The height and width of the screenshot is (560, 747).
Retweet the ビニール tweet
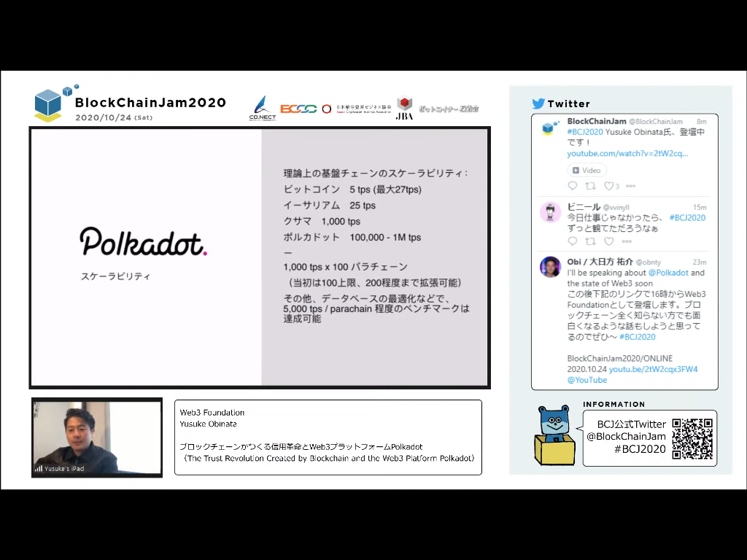[x=590, y=241]
